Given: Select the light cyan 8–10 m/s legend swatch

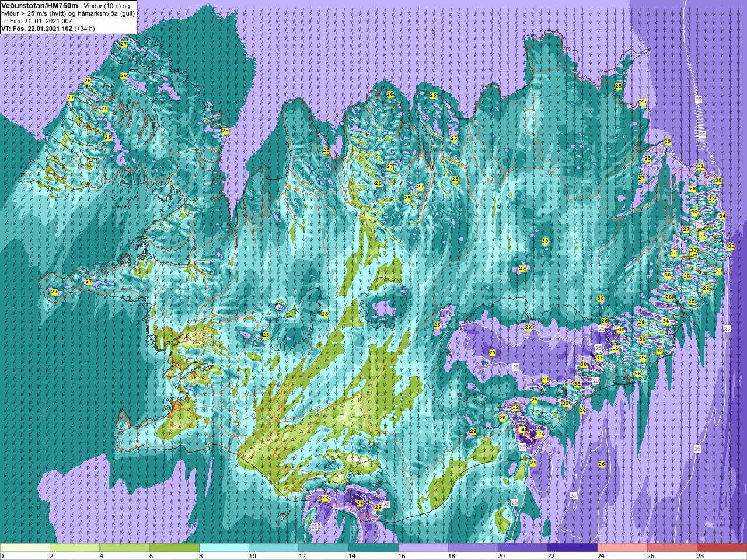Looking at the screenshot, I should tap(224, 548).
